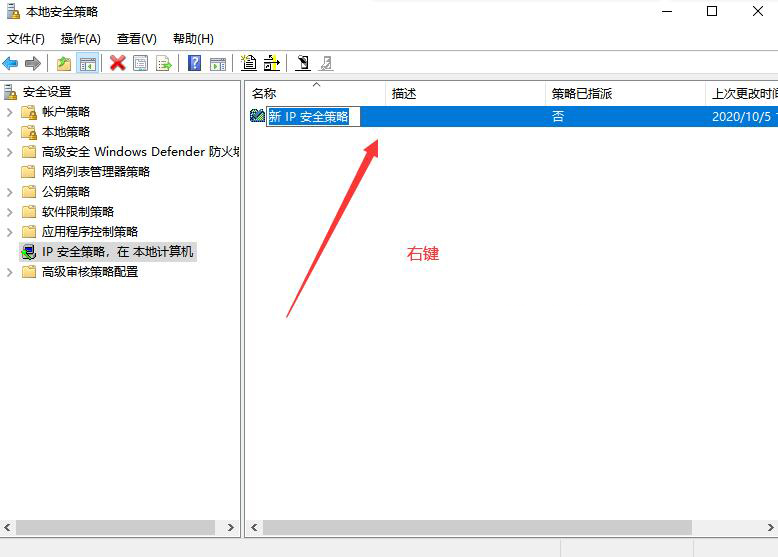Click right arrow of tree pane scrollbar
Viewport: 778px width, 557px height.
[231, 527]
